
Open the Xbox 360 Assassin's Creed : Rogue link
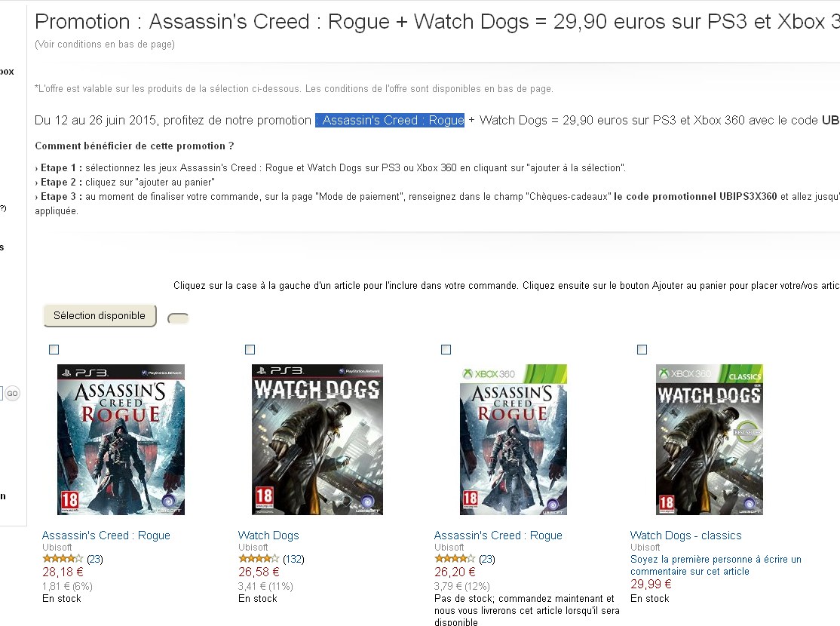pyautogui.click(x=498, y=535)
